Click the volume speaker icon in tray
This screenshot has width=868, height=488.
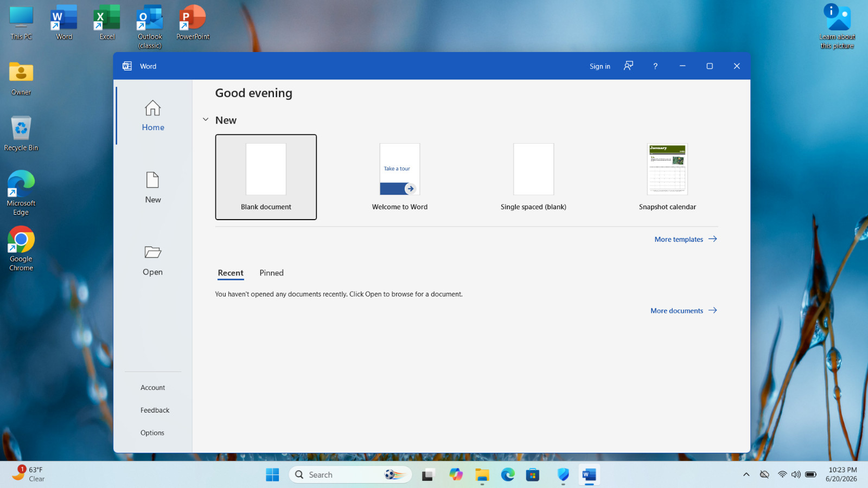[x=796, y=475]
